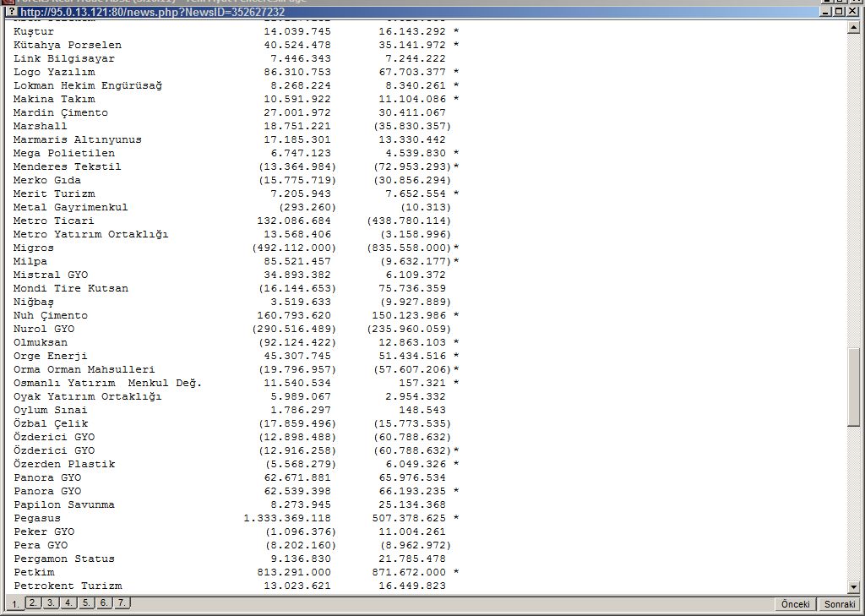This screenshot has width=865, height=616.
Task: Click the Papilon Savunma name
Action: tap(64, 504)
